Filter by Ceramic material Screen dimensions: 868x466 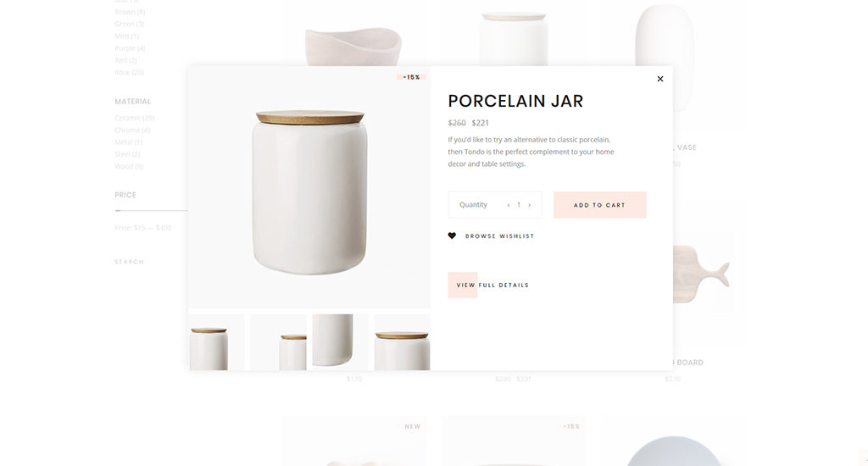point(134,118)
